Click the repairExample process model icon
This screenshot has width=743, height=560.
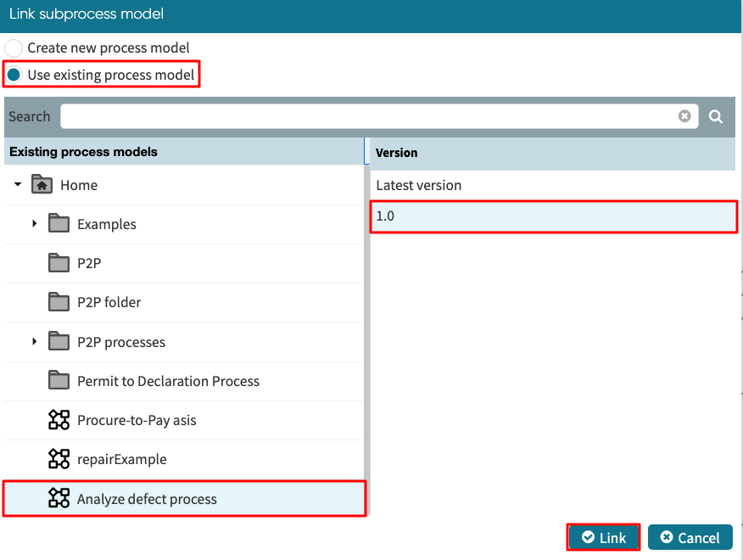[59, 459]
